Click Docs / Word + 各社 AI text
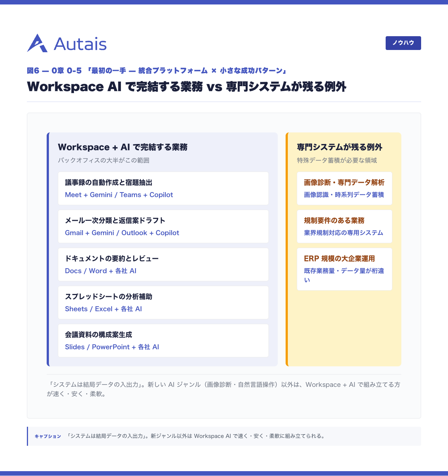 pyautogui.click(x=101, y=271)
